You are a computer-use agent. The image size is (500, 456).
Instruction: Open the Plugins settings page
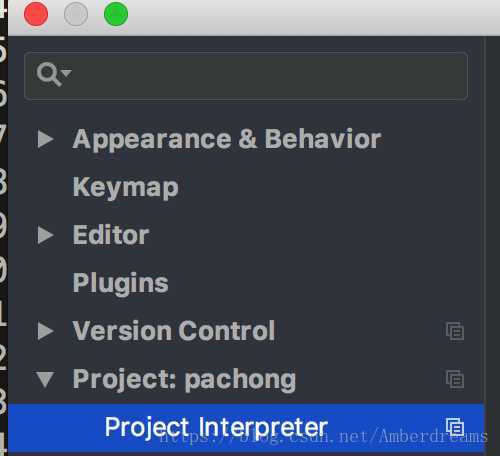click(120, 283)
